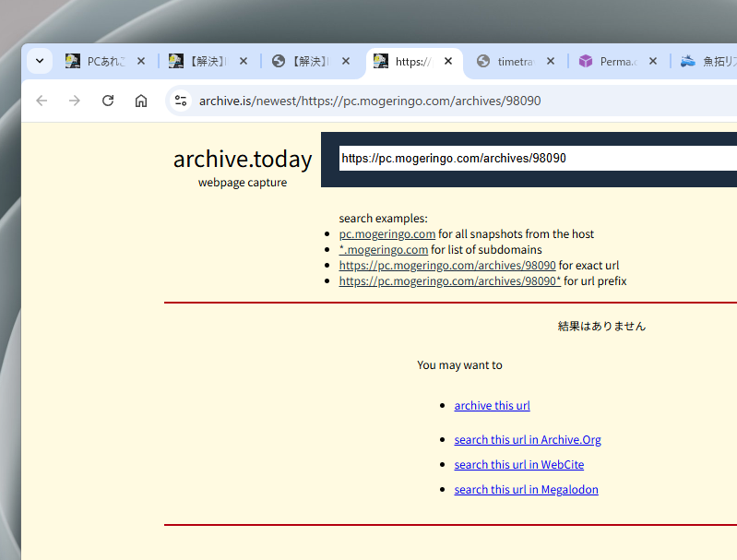Close the 【解決】 tab with globe favicon

click(x=346, y=61)
